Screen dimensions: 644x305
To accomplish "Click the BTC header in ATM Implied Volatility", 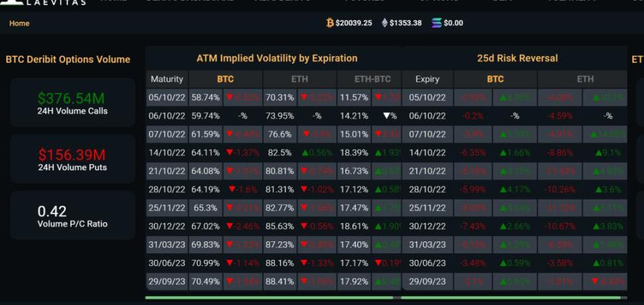I will coord(225,79).
